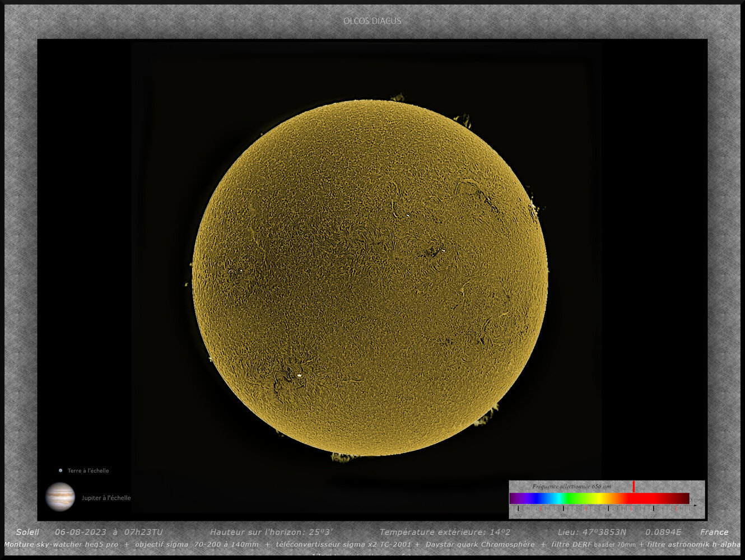
Task: Toggle the 'Jupiter à l'échelle' label
Action: pos(106,497)
